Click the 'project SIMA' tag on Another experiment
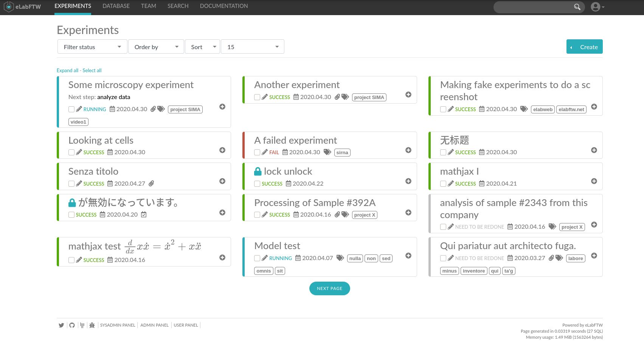The width and height of the screenshot is (644, 341). (x=369, y=97)
